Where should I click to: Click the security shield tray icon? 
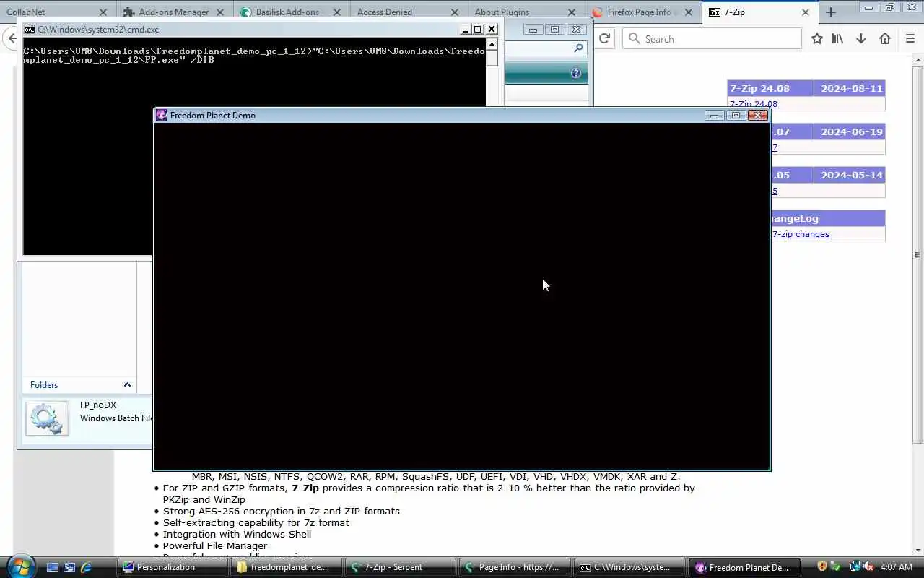[822, 566]
